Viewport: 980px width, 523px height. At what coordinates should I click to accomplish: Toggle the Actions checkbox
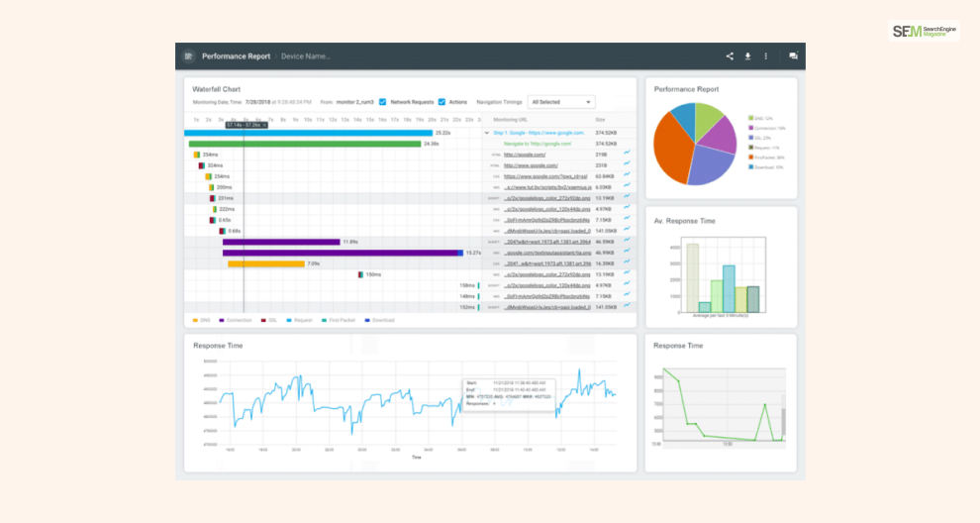[441, 102]
